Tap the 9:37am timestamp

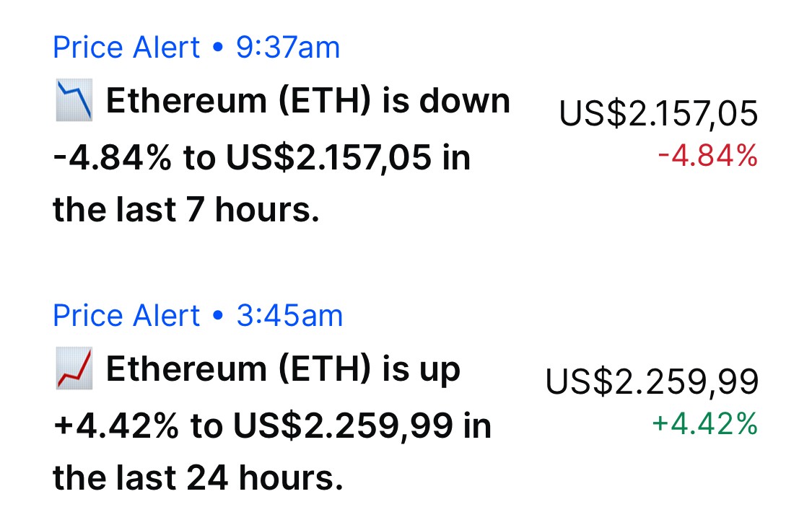(288, 48)
